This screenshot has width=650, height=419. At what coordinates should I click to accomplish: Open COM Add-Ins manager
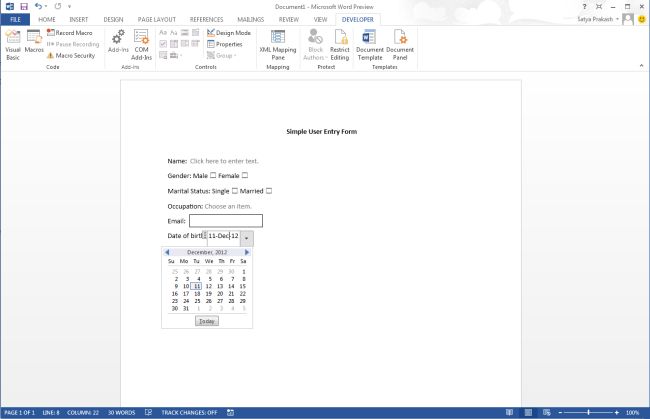141,45
